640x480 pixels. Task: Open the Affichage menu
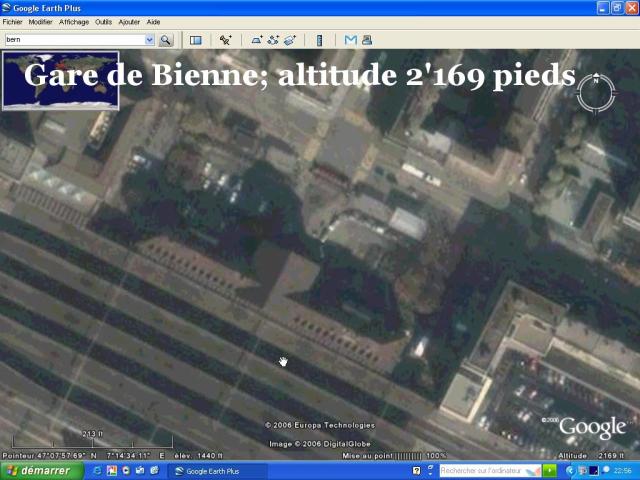74,22
